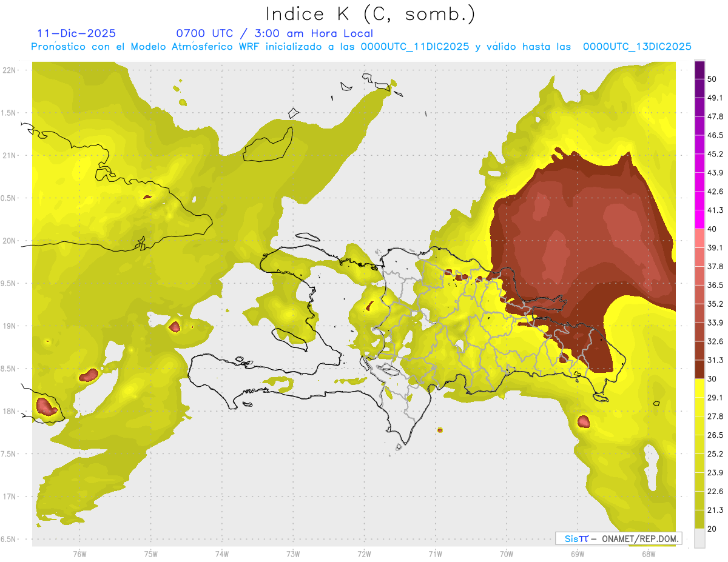Click the '18N' latitude label
Screen dimensions: 728x562
coord(10,411)
